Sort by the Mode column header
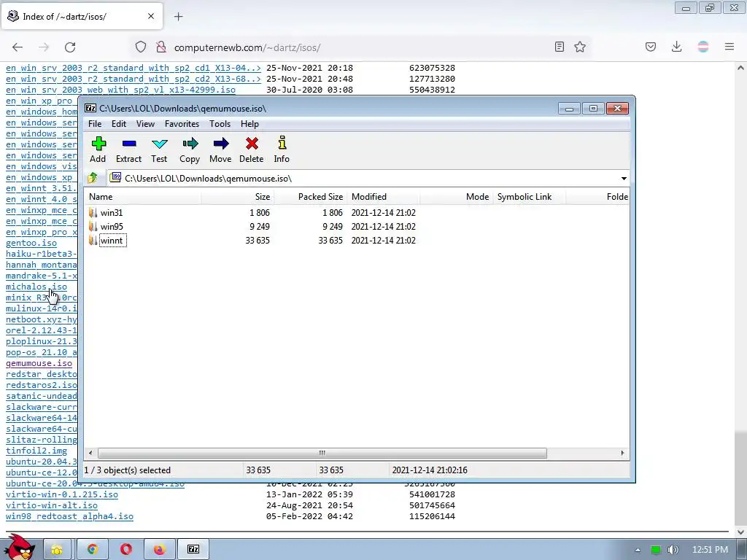 click(457, 197)
